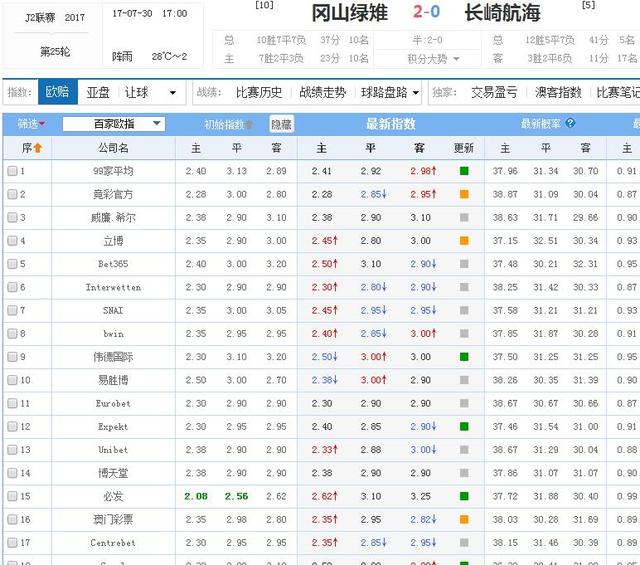Open the 交易盈亏 tab
640x565 pixels.
494,92
